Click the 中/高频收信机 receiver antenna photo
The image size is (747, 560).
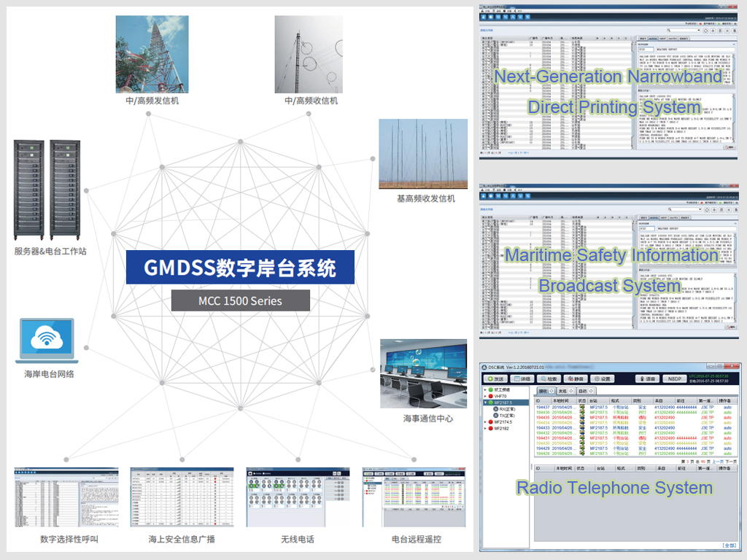coord(309,54)
